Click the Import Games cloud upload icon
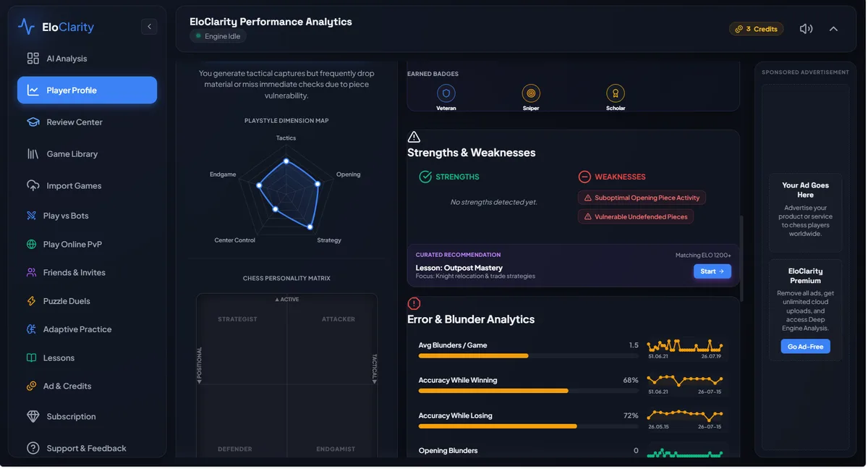The height and width of the screenshot is (469, 868). [x=33, y=186]
